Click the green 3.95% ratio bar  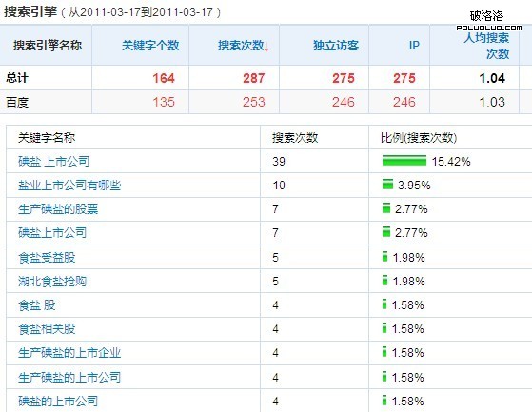tap(387, 185)
